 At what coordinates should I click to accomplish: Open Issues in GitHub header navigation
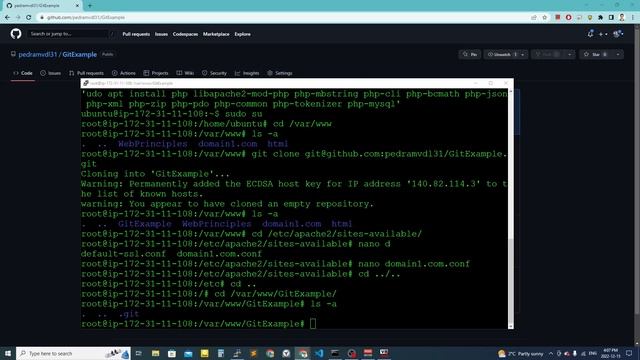pos(161,34)
